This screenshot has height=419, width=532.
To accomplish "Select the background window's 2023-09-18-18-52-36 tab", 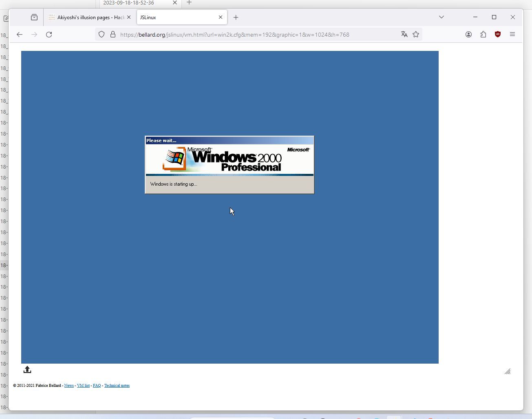I will pyautogui.click(x=139, y=3).
